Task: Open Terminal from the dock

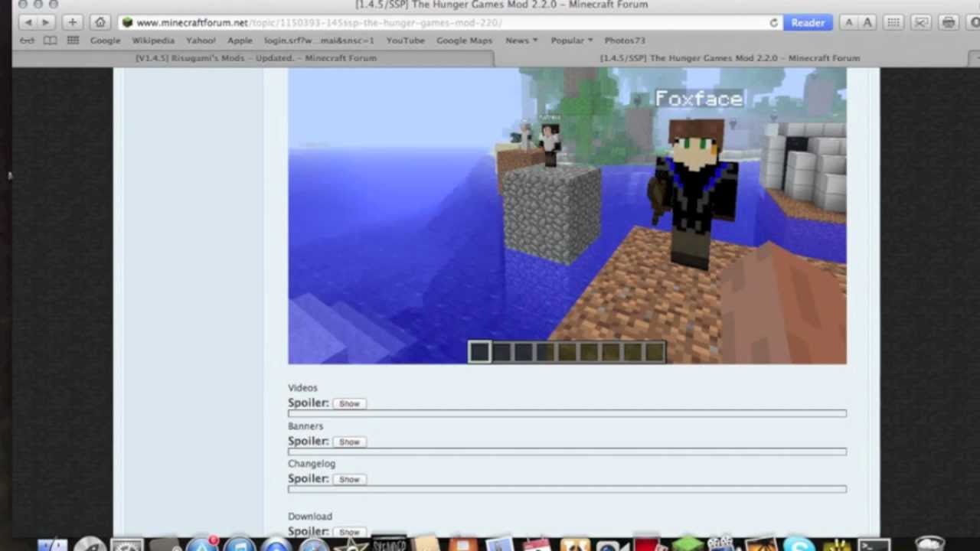Action: [x=874, y=545]
